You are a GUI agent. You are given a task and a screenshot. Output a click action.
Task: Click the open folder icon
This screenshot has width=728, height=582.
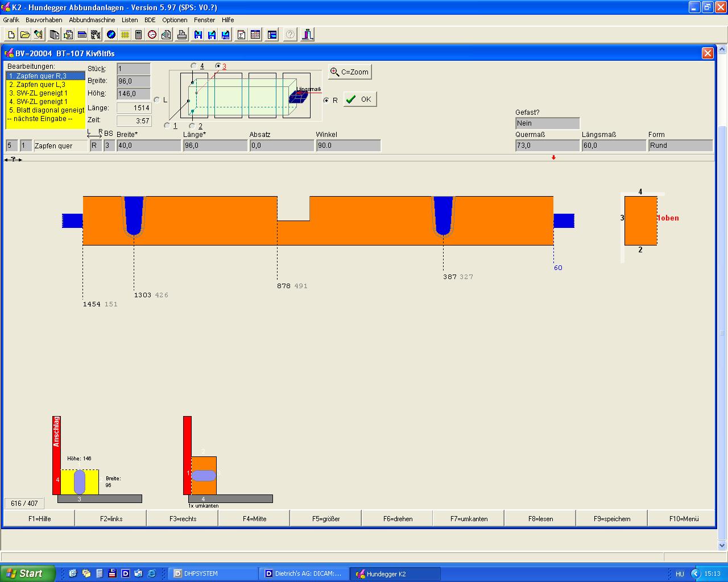[24, 35]
